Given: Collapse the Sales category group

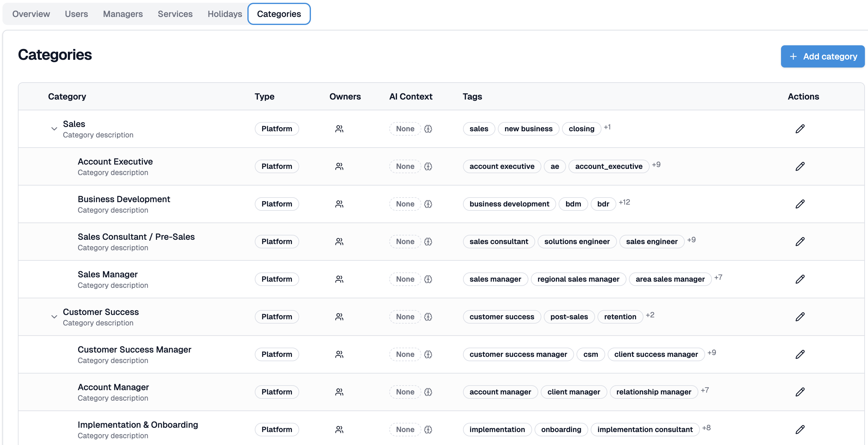Looking at the screenshot, I should (x=54, y=129).
